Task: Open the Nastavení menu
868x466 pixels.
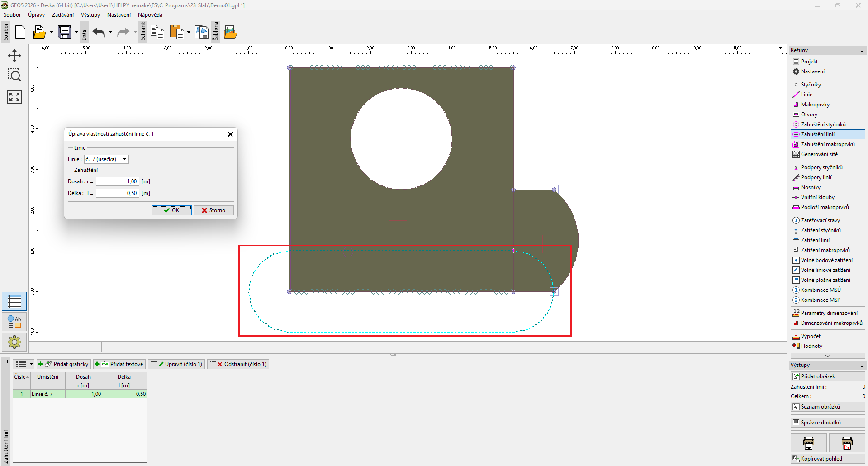Action: tap(119, 15)
